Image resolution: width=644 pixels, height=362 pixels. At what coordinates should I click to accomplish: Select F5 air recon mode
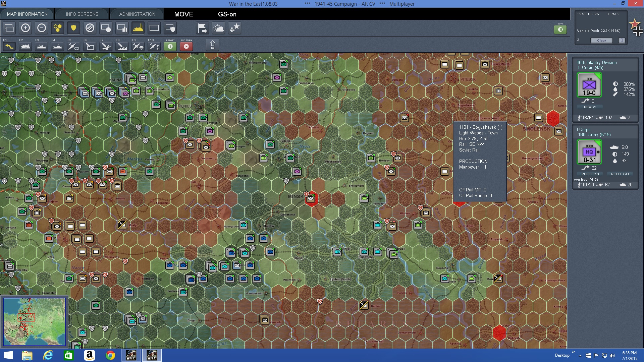click(x=74, y=46)
